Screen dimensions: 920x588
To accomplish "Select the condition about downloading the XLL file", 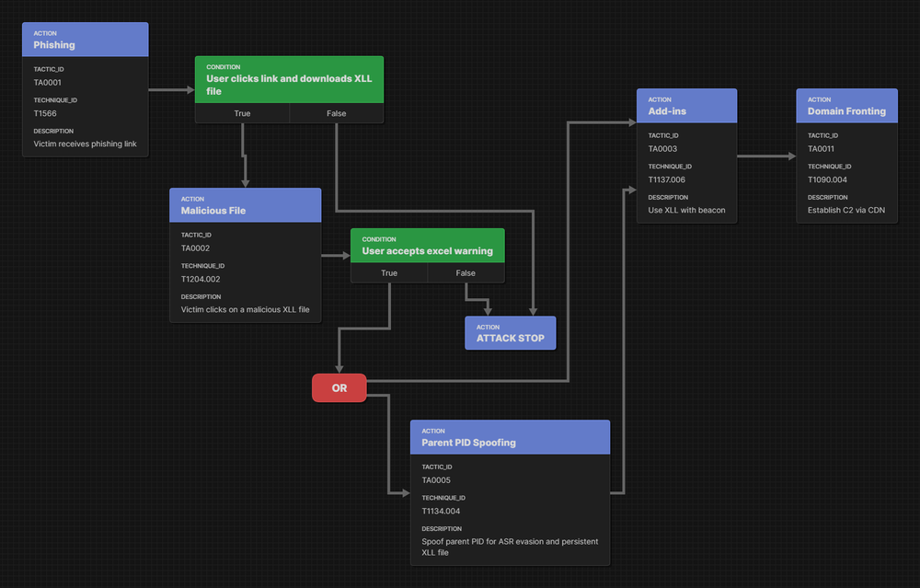I will point(289,79).
